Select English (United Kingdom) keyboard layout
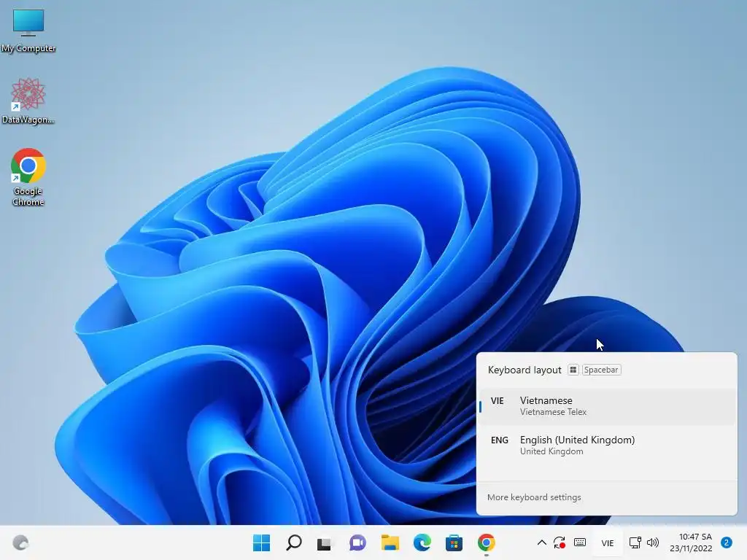 [x=607, y=446]
